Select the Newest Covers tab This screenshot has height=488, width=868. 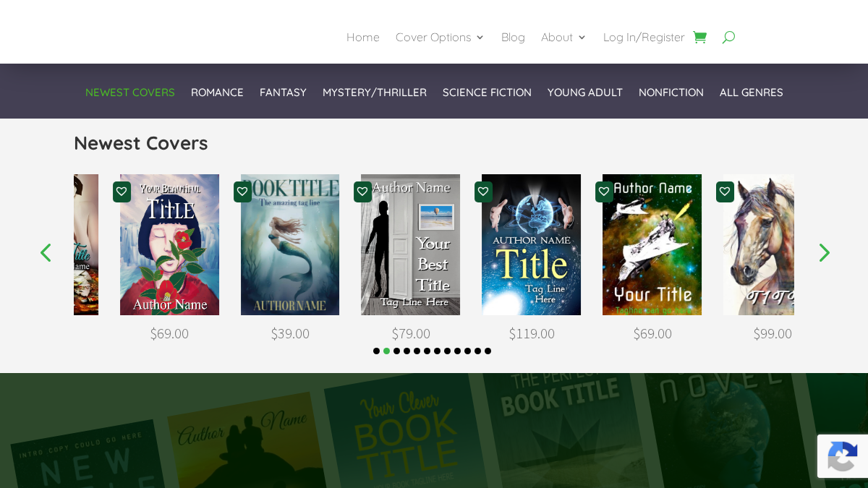(130, 93)
